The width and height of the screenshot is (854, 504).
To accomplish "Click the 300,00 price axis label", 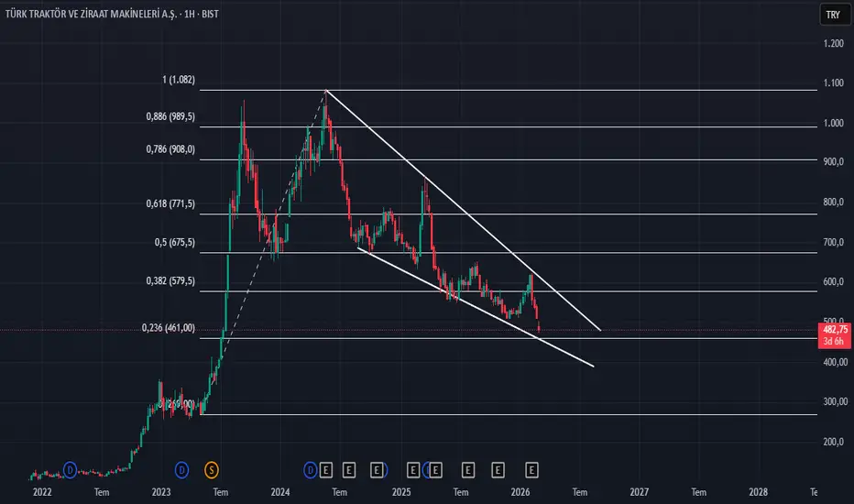I will [x=835, y=401].
